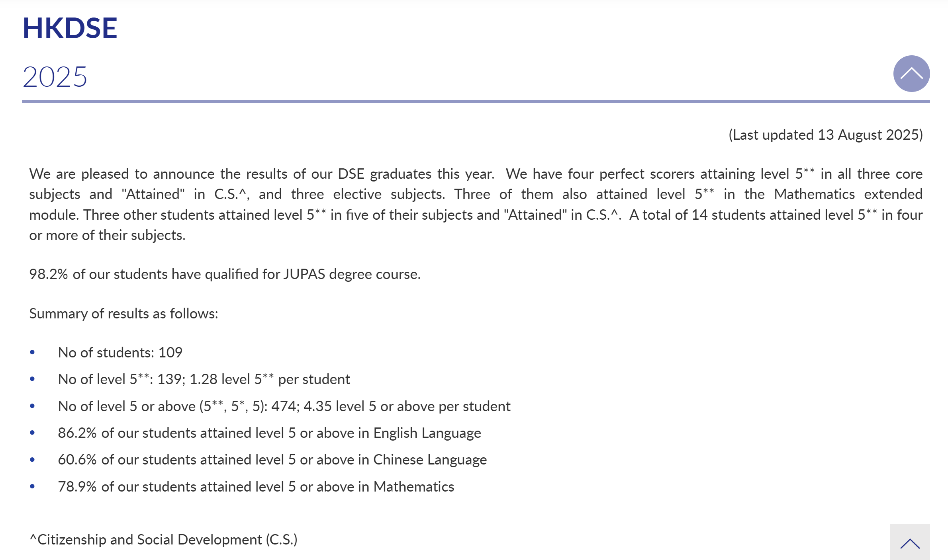Click the English Language 86.2% result line
The height and width of the screenshot is (560, 948).
coord(269,433)
